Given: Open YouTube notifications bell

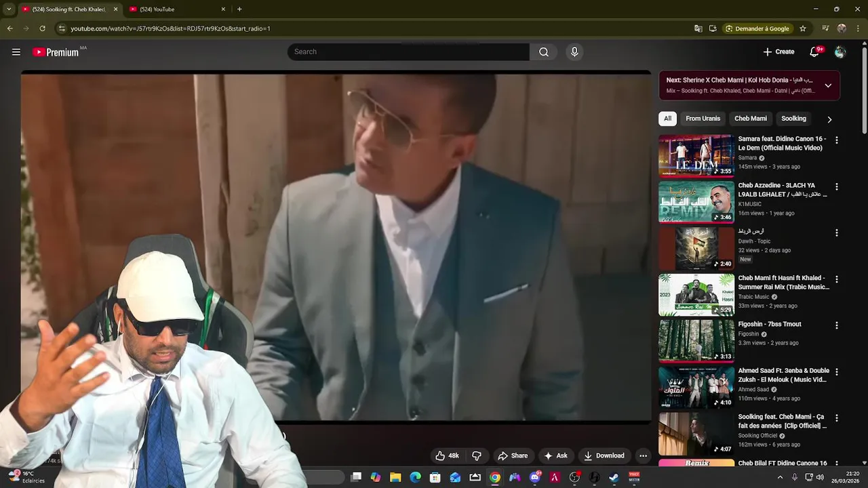Looking at the screenshot, I should (814, 52).
